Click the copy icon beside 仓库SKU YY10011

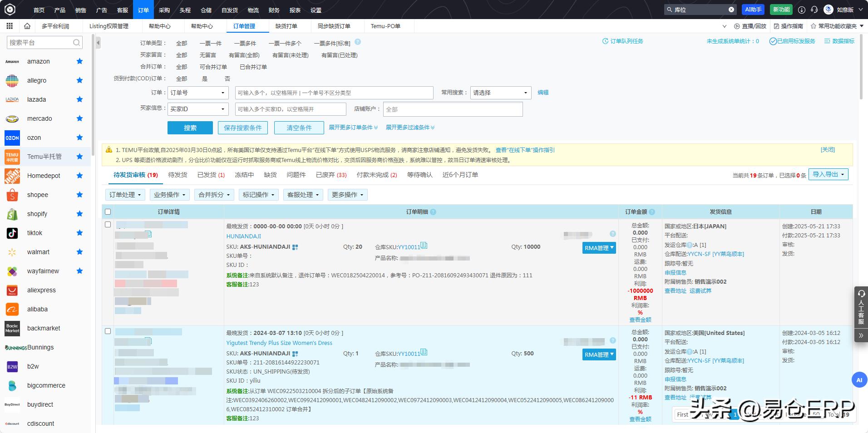tap(424, 246)
